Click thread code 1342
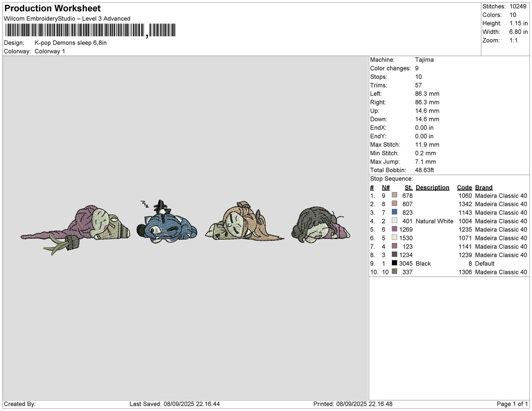The image size is (532, 411). [465, 204]
